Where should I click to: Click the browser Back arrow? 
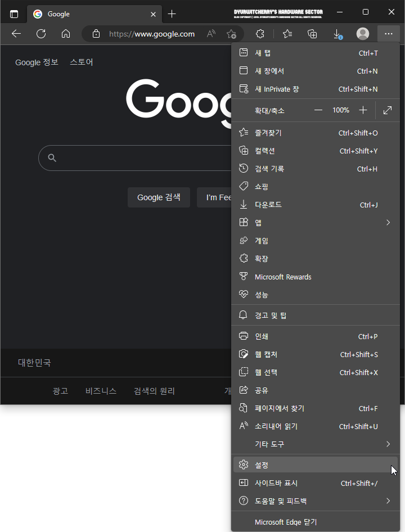(16, 34)
